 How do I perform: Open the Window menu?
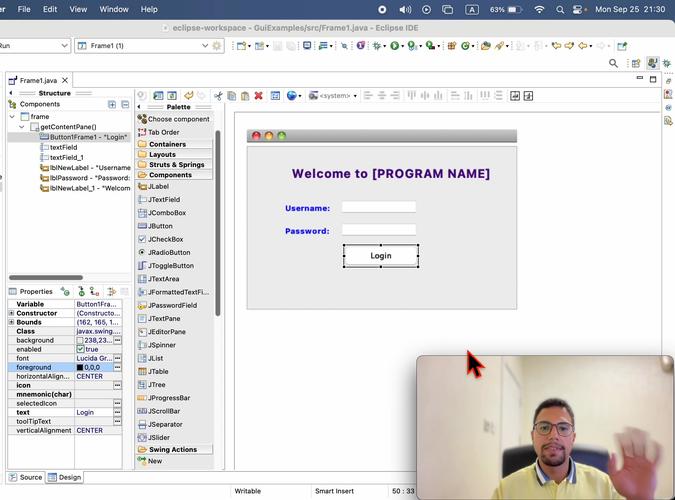(114, 9)
